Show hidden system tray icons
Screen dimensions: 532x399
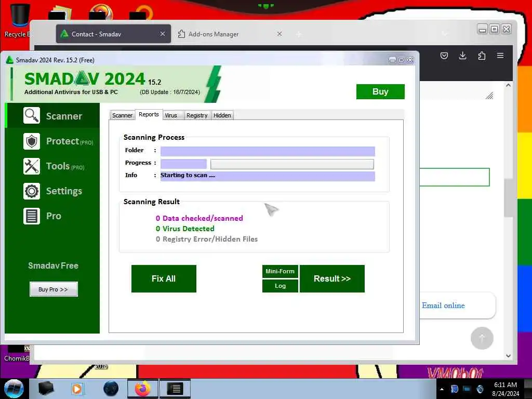coord(442,389)
